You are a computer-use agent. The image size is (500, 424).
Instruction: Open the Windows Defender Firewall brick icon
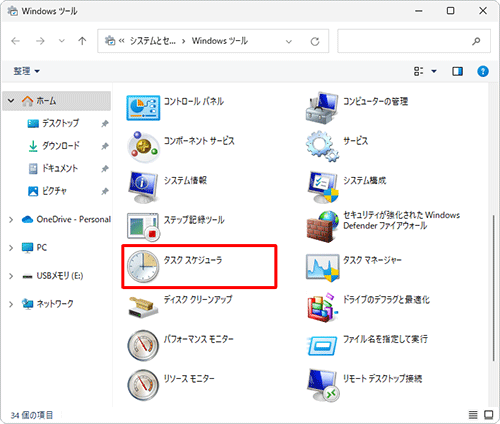coord(323,226)
